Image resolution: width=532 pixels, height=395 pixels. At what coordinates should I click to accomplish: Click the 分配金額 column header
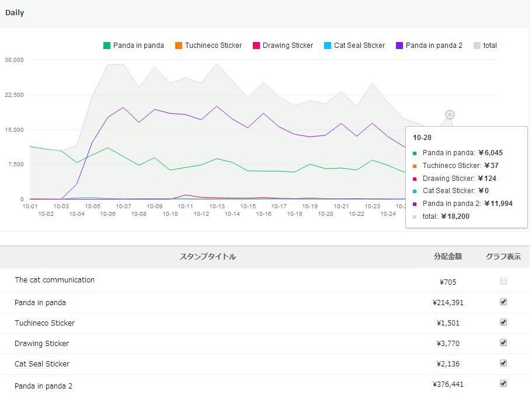tap(447, 257)
